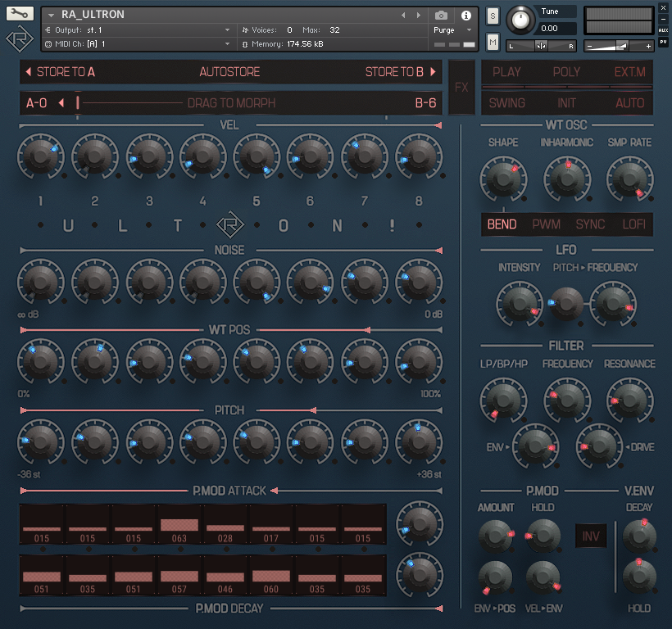The width and height of the screenshot is (672, 629).
Task: Toggle the AUTO option
Action: pos(630,103)
